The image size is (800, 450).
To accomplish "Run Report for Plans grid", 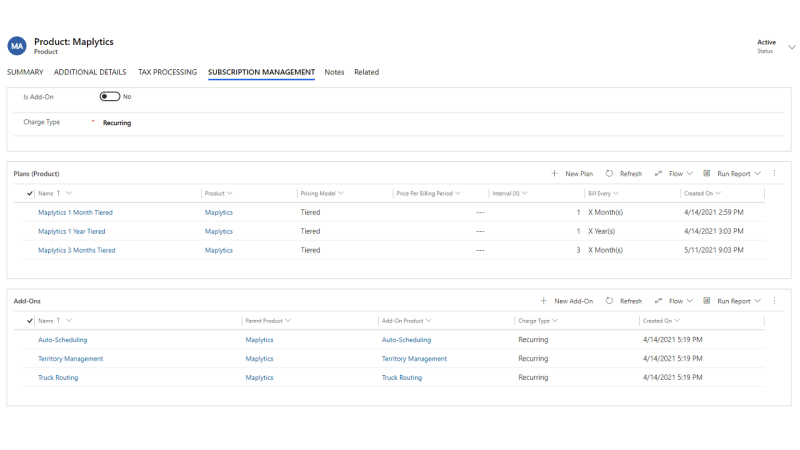I will pyautogui.click(x=732, y=174).
